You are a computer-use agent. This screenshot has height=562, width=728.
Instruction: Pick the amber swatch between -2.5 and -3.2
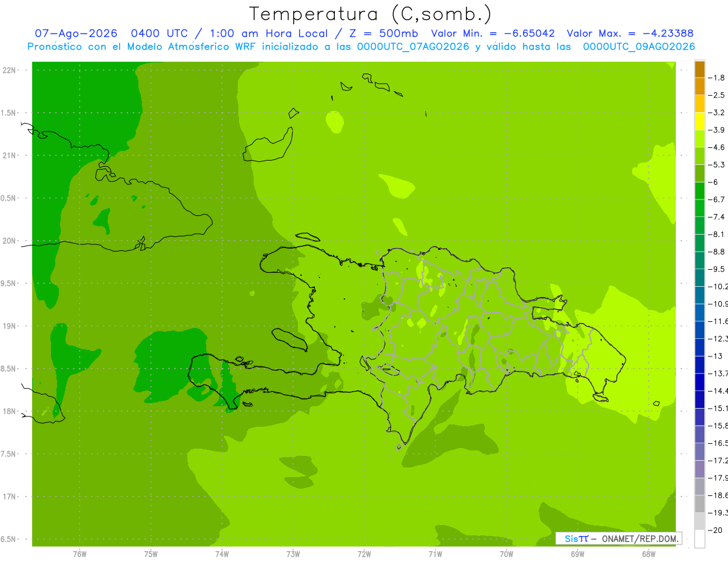click(x=699, y=104)
